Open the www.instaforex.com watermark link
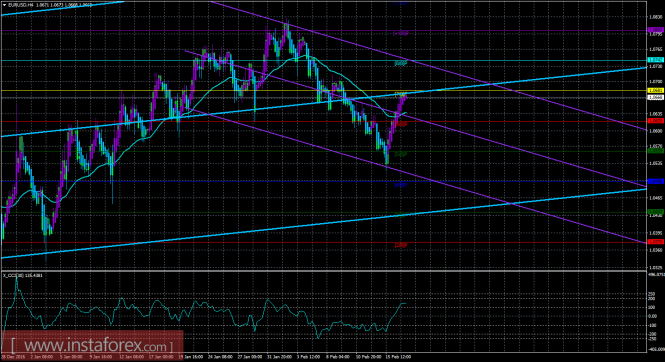This screenshot has width=665, height=362. pos(92,346)
